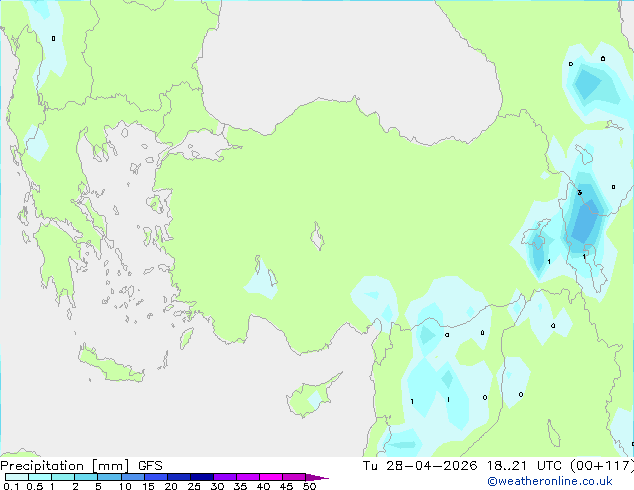Image resolution: width=634 pixels, height=490 pixels.
Task: Click the legend label '10'
Action: coord(125,486)
